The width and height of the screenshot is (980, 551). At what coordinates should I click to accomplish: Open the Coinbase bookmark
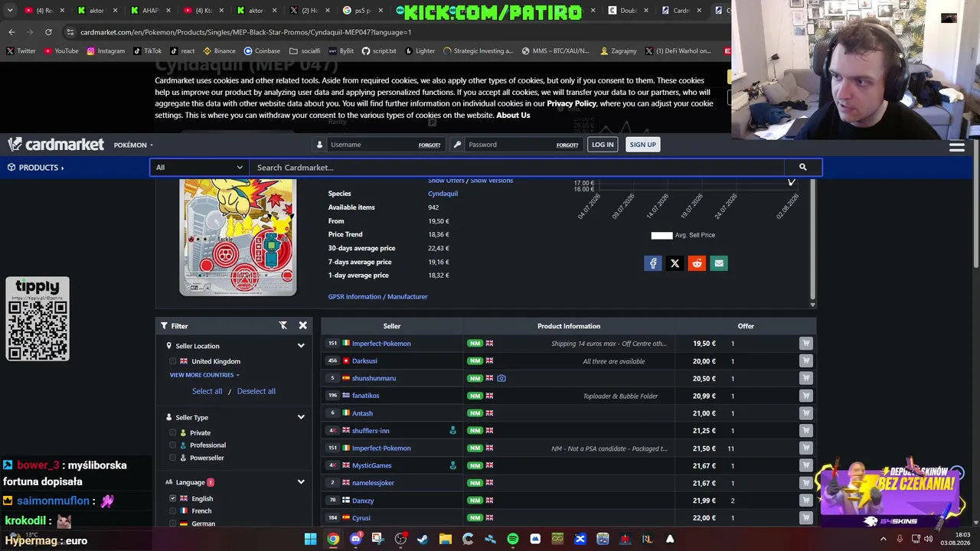click(x=262, y=51)
